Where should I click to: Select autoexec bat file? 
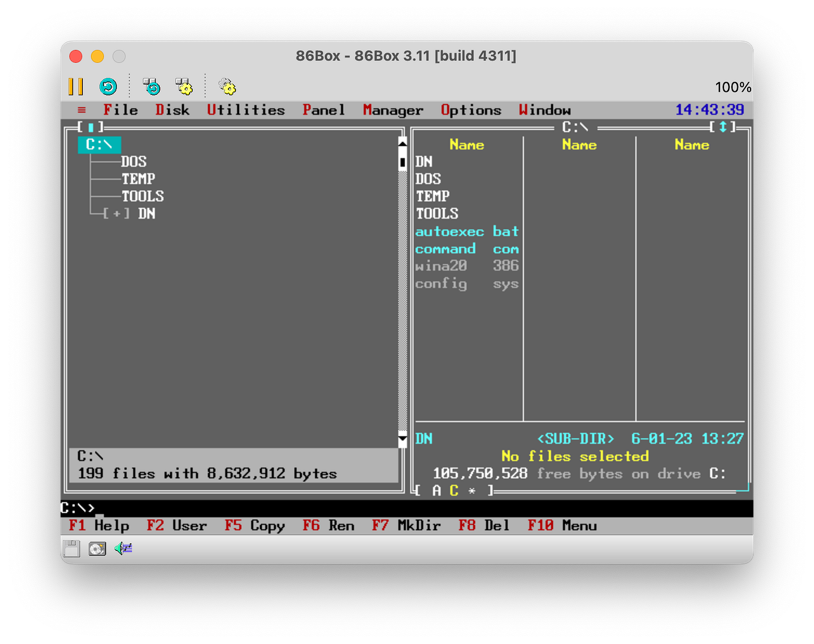[x=467, y=231]
